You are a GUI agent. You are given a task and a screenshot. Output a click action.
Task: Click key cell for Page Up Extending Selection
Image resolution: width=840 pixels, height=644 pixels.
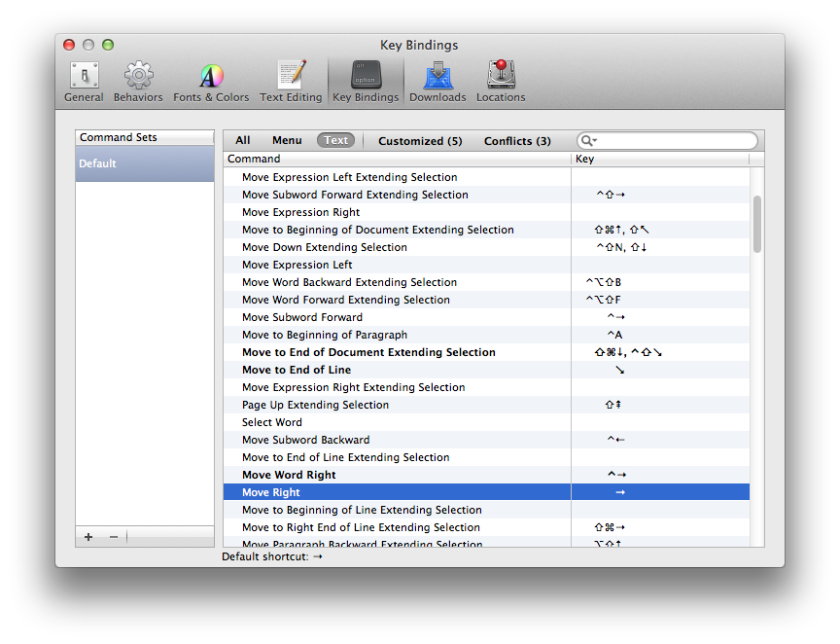[x=660, y=405]
